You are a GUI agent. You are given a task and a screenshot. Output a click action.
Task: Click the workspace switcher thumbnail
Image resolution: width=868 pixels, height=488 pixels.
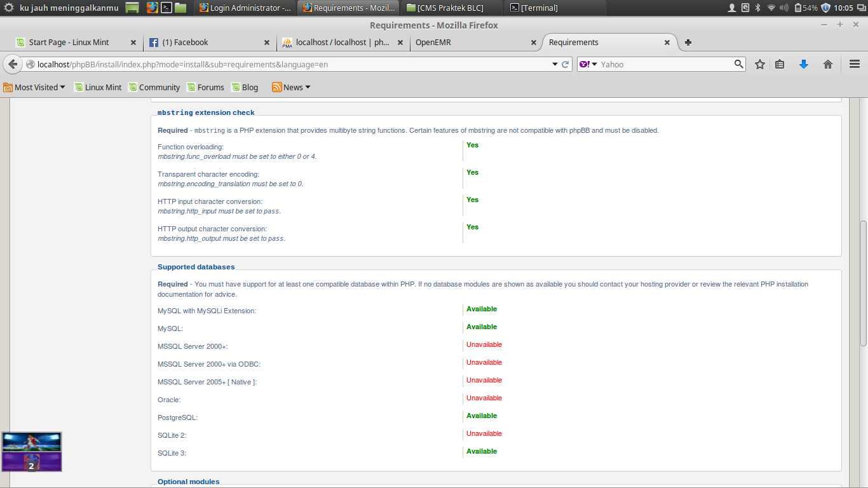tap(32, 452)
